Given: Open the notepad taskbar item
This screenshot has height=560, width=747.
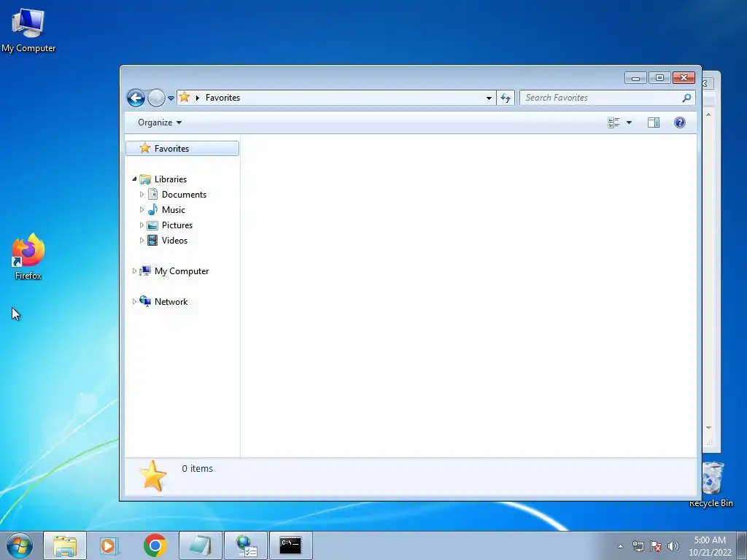Looking at the screenshot, I should point(201,545).
